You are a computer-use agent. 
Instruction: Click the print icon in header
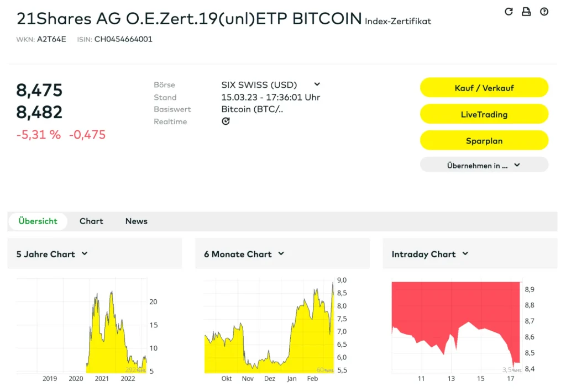click(x=526, y=12)
